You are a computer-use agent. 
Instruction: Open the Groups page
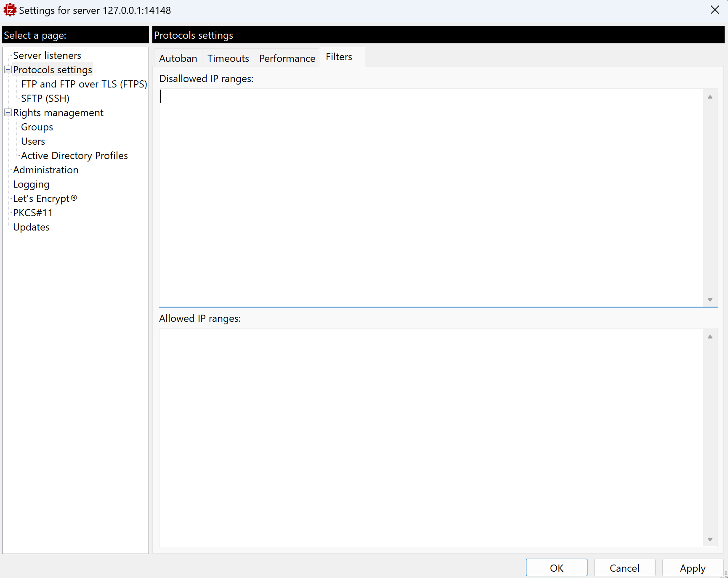pos(37,127)
